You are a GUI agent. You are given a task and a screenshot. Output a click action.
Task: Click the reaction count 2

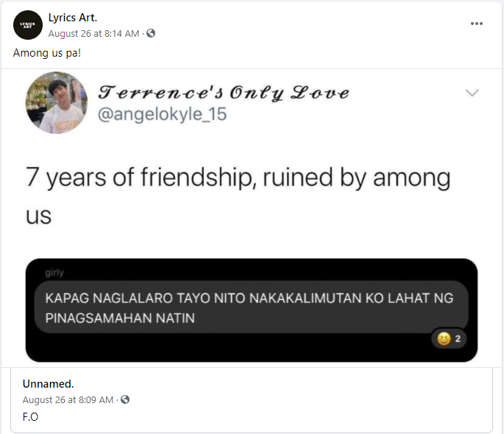[458, 338]
